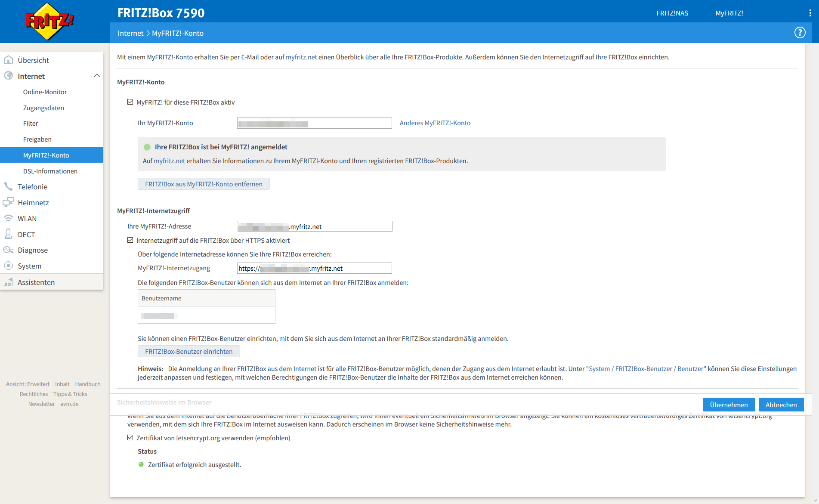819x504 pixels.
Task: Focus Ihr MyFRITZ!-Konto input field
Action: click(x=315, y=123)
